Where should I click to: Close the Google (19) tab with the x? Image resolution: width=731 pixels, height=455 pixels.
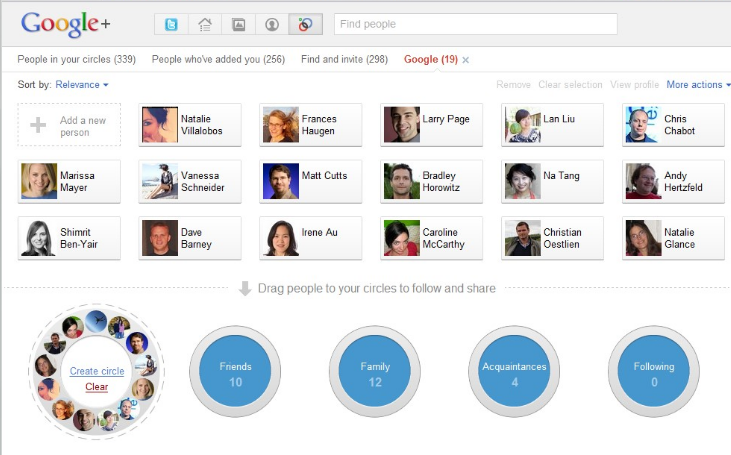point(466,60)
